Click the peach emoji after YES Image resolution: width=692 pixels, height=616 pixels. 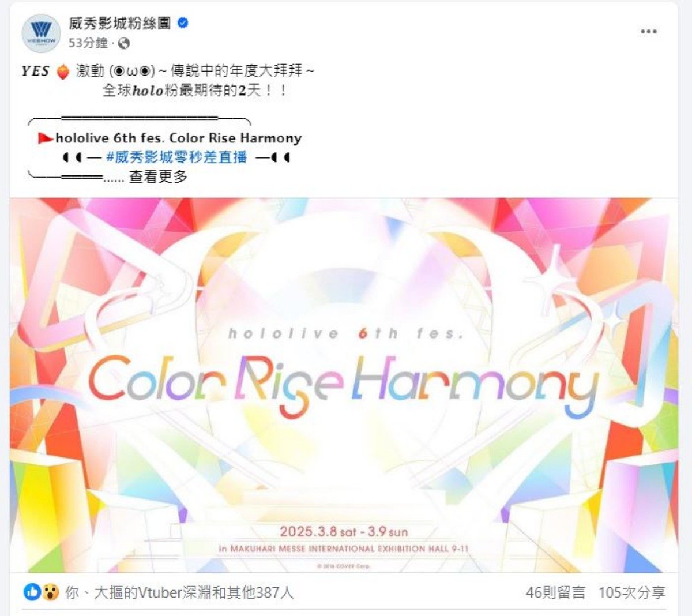[x=63, y=72]
